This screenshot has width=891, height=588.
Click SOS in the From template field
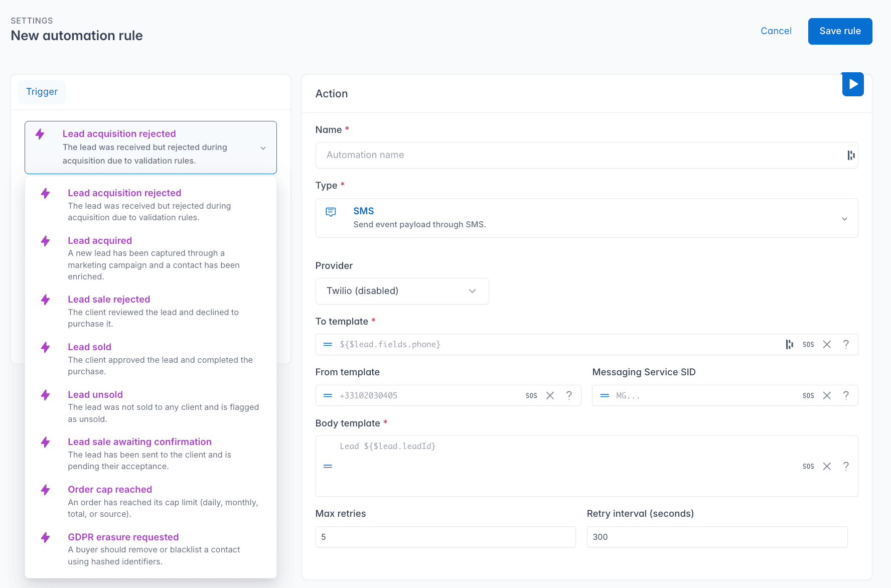531,395
